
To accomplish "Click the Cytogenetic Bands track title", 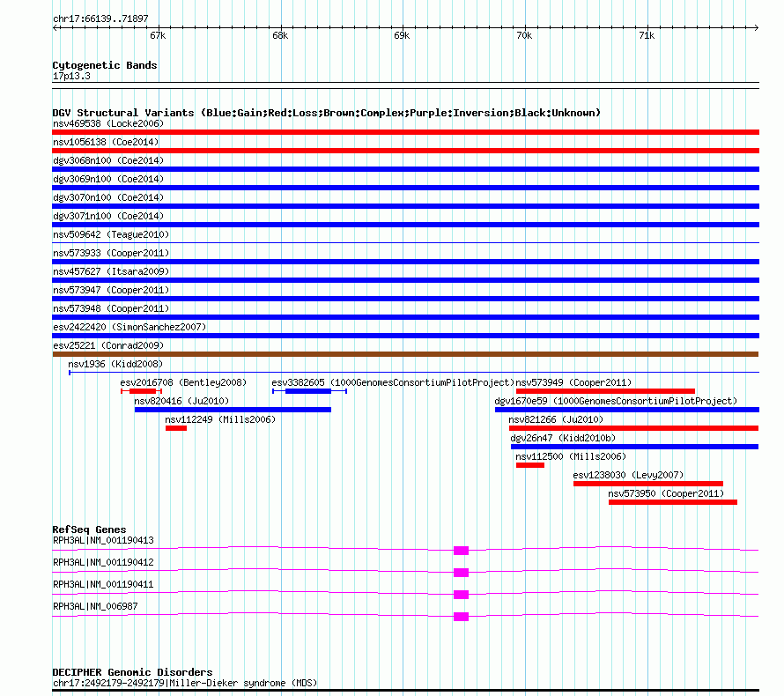I will [x=105, y=65].
